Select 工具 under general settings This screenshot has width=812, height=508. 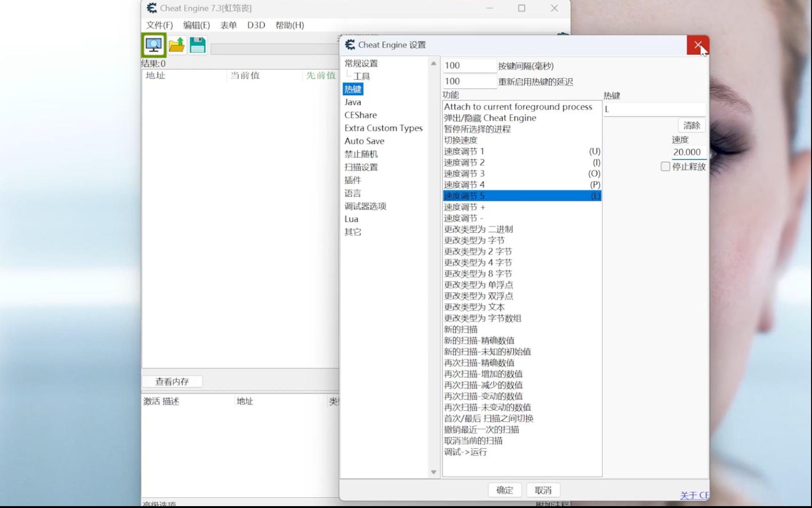pyautogui.click(x=362, y=76)
